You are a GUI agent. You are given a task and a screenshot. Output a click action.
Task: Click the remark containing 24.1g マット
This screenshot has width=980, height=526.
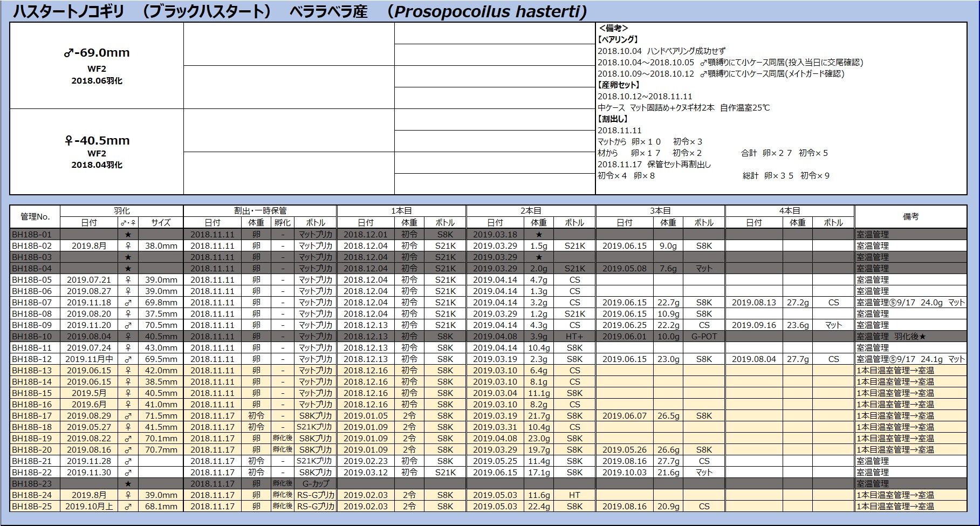[x=910, y=359]
